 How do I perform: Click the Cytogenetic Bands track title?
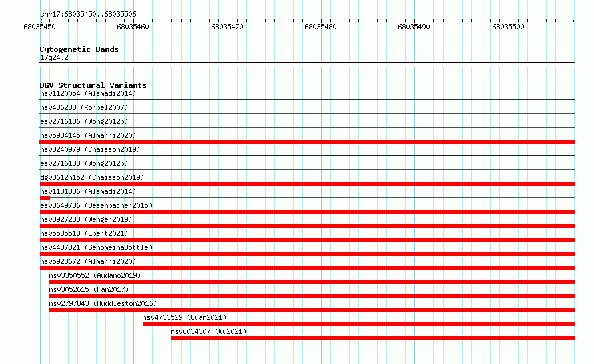coord(79,49)
